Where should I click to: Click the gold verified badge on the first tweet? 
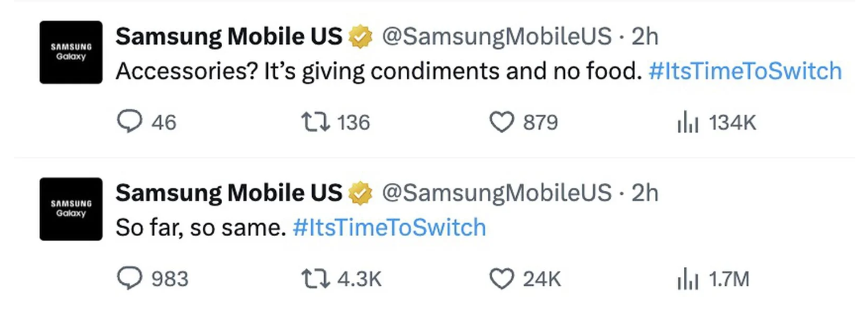pos(361,37)
